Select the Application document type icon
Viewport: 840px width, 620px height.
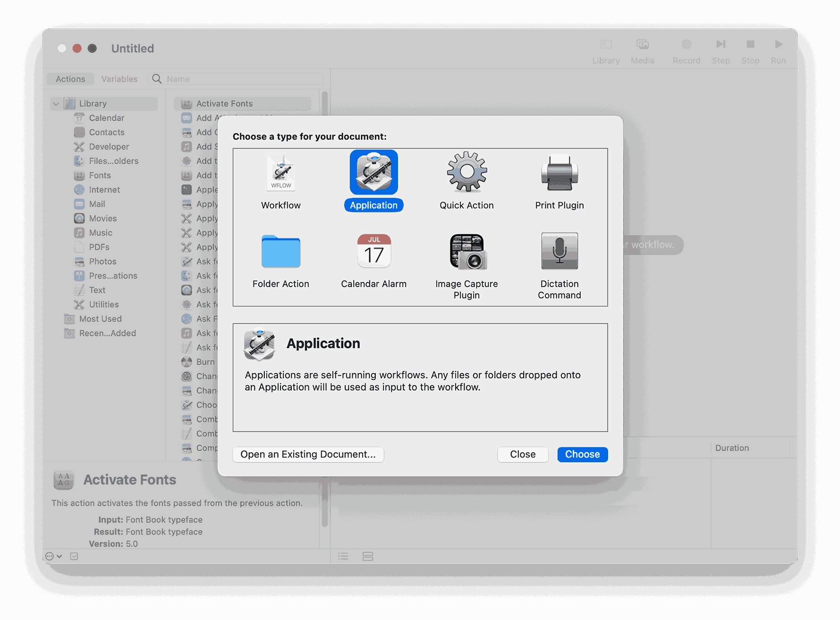click(373, 172)
